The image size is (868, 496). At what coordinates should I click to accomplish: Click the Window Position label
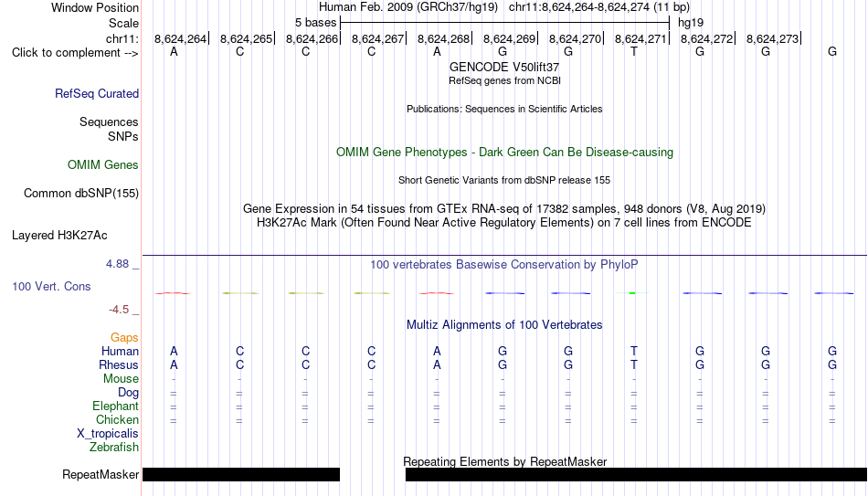coord(95,7)
